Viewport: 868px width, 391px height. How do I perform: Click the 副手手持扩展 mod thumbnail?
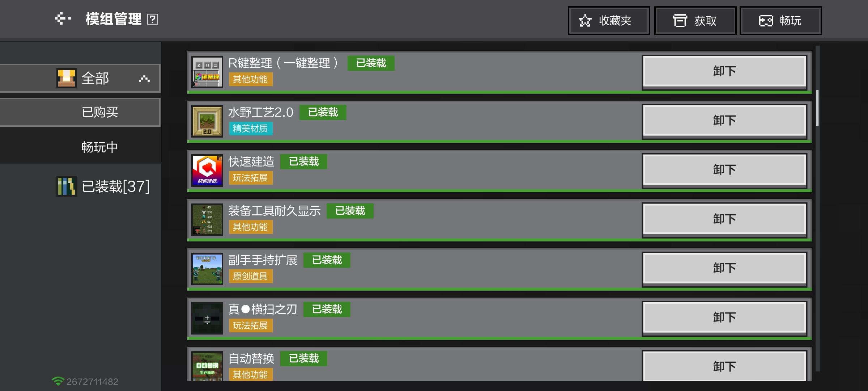pos(207,269)
